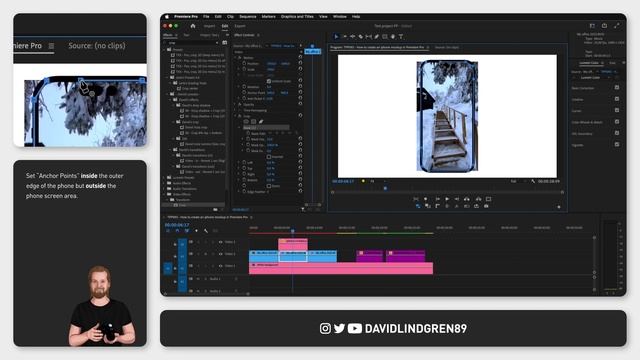Click Play button in Program monitor

click(447, 199)
